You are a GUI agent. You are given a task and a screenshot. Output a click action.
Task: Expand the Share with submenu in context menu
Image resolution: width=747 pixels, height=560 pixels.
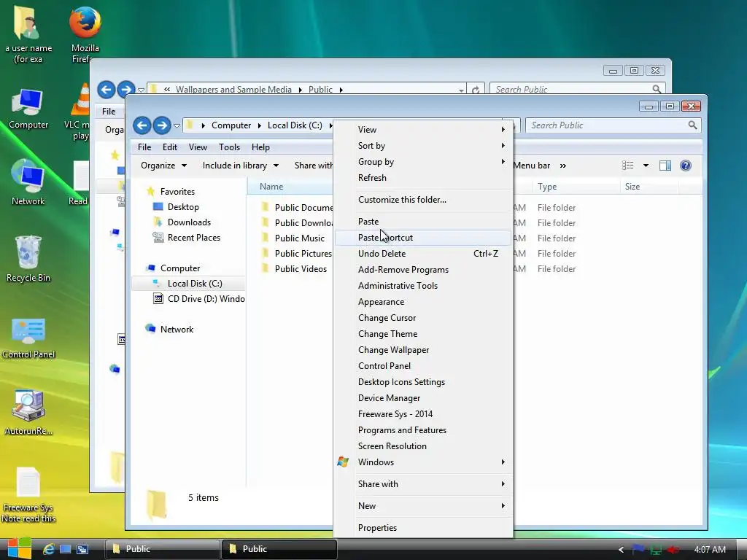423,484
